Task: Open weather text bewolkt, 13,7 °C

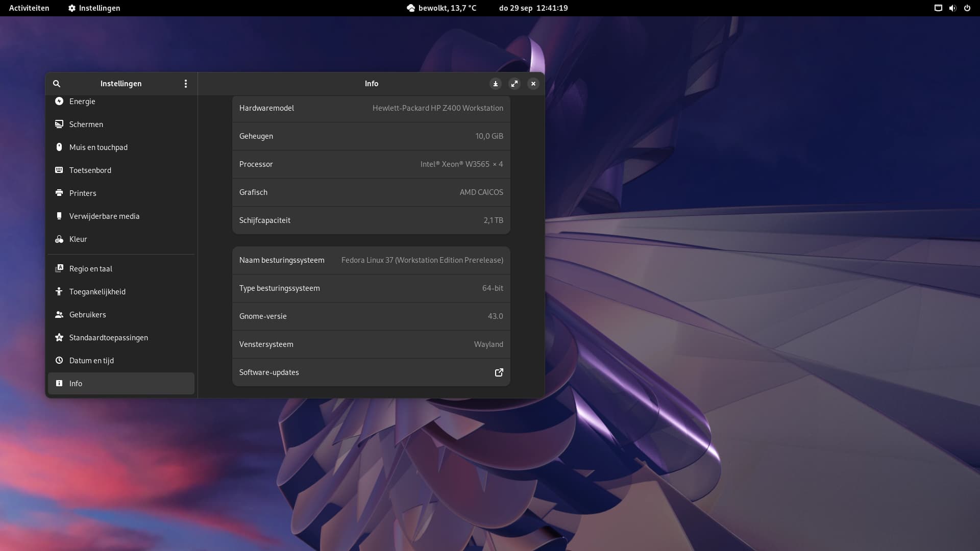Action: point(447,8)
